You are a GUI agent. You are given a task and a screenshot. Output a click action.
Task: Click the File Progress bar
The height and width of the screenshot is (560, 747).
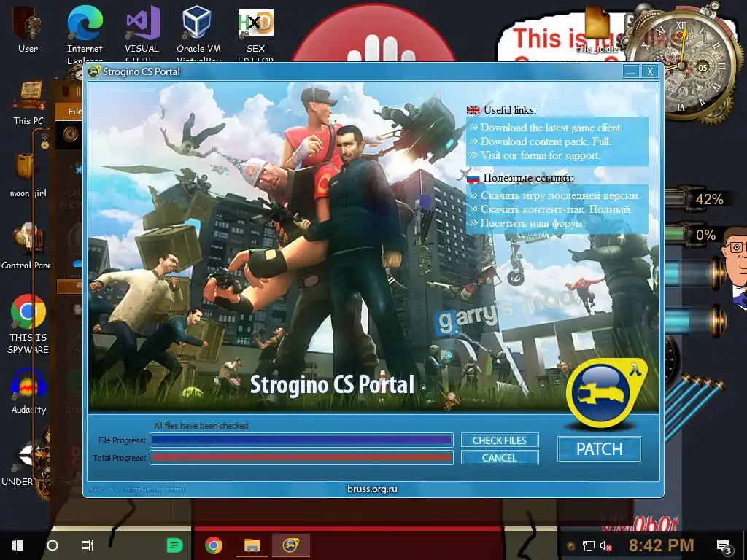[301, 440]
